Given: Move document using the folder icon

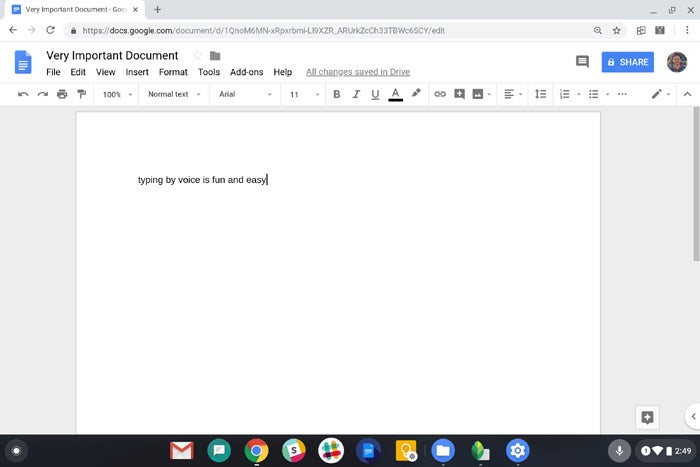Looking at the screenshot, I should [x=215, y=56].
